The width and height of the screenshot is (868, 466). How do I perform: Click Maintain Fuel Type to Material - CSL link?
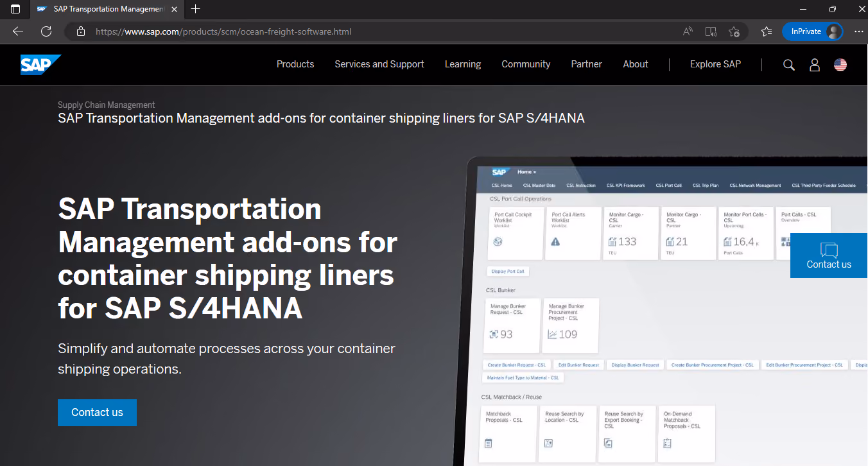(x=523, y=378)
